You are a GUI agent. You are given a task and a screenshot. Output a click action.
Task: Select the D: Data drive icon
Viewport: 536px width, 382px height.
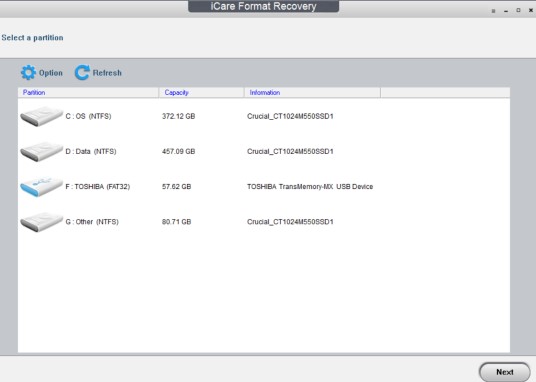41,152
